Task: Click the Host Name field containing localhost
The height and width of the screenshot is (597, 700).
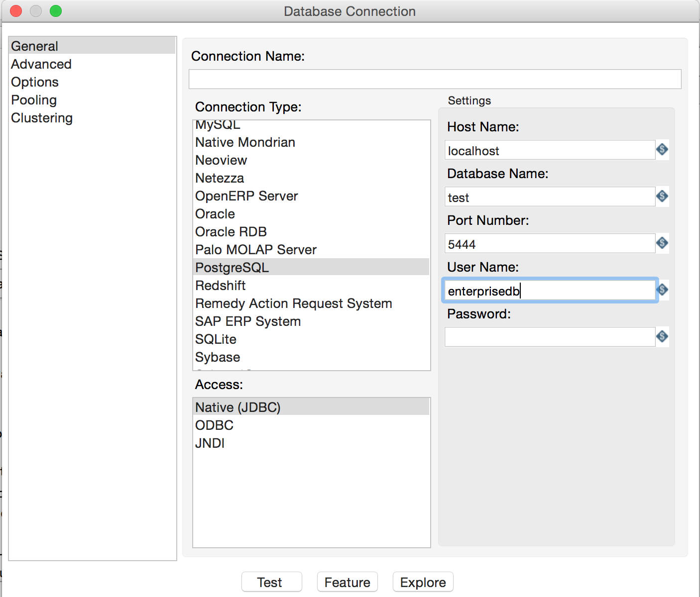Action: coord(550,150)
